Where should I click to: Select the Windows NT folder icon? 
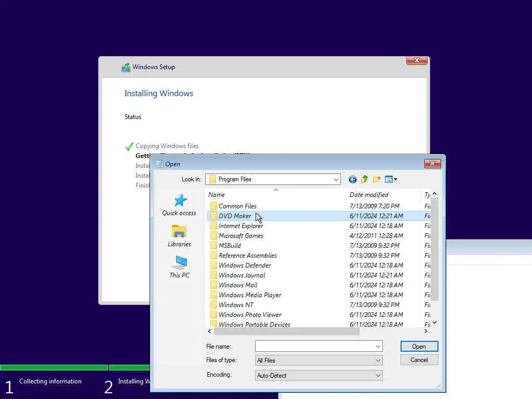click(x=214, y=304)
